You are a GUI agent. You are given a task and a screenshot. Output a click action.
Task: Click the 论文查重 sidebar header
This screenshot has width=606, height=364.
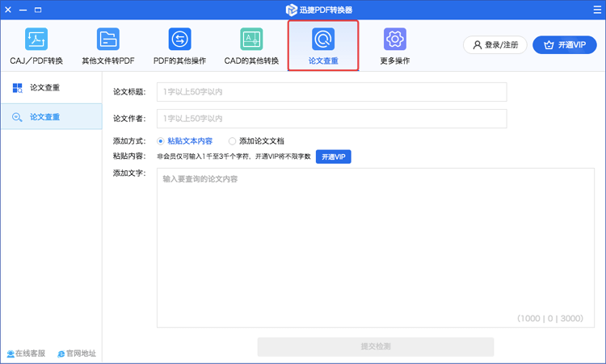[52, 88]
